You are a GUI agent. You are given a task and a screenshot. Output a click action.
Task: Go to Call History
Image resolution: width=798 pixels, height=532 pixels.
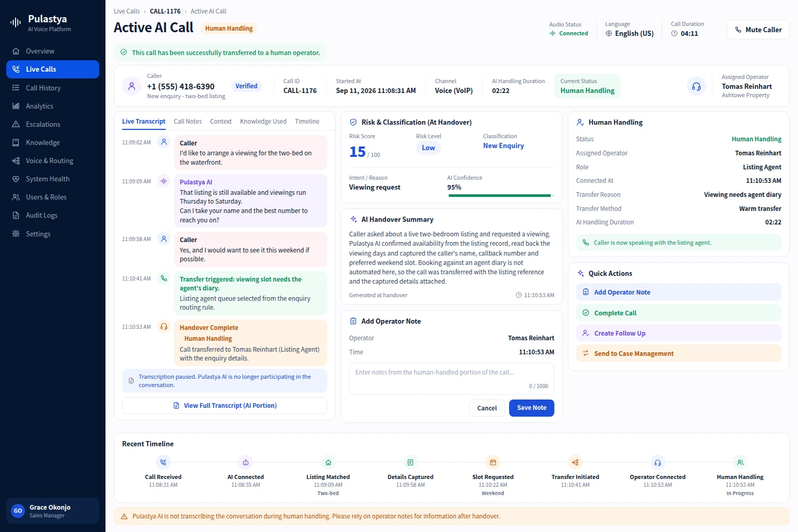click(x=52, y=88)
